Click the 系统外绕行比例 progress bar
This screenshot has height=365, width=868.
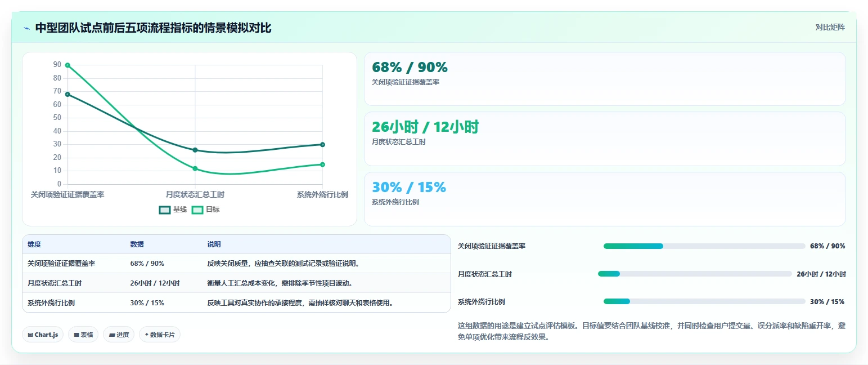(x=704, y=301)
